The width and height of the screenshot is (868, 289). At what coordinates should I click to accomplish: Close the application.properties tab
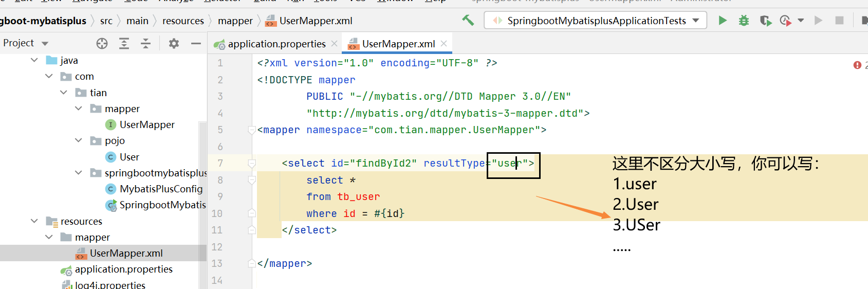click(x=335, y=44)
